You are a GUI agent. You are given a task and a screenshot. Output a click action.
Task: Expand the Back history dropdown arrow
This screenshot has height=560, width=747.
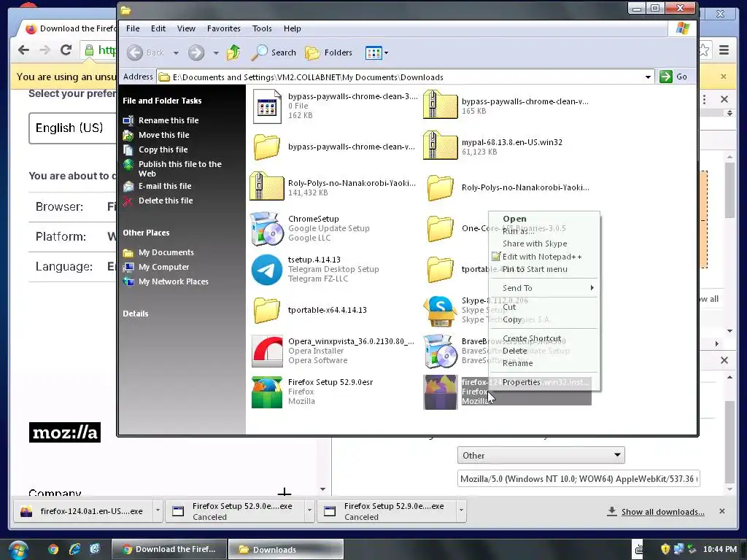pos(176,52)
